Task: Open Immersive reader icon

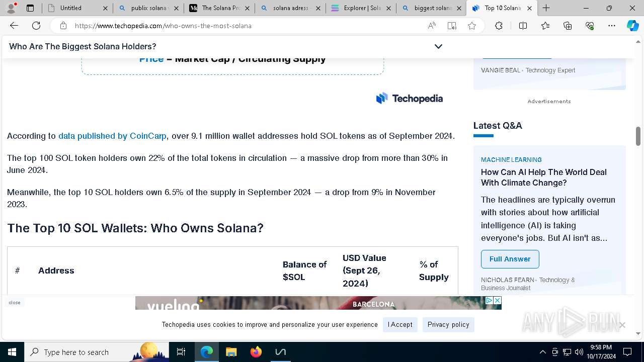Action: coord(452,26)
